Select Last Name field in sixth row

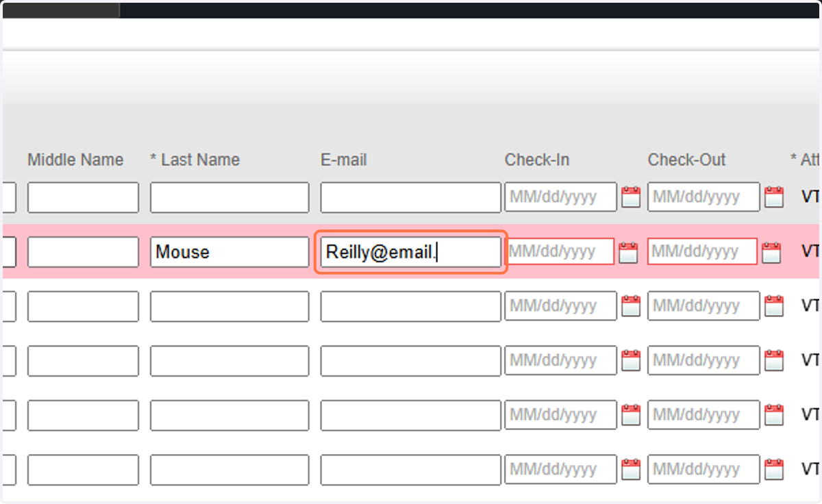click(229, 470)
